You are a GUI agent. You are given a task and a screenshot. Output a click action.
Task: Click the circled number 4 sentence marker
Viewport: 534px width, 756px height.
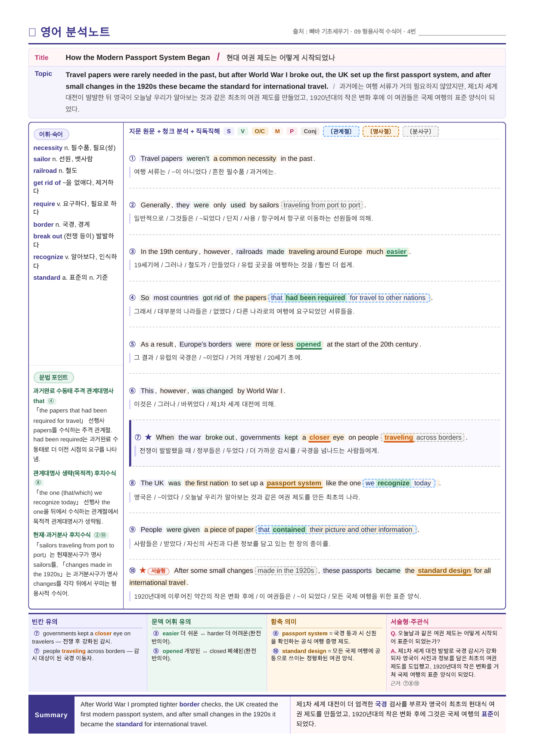(x=133, y=298)
